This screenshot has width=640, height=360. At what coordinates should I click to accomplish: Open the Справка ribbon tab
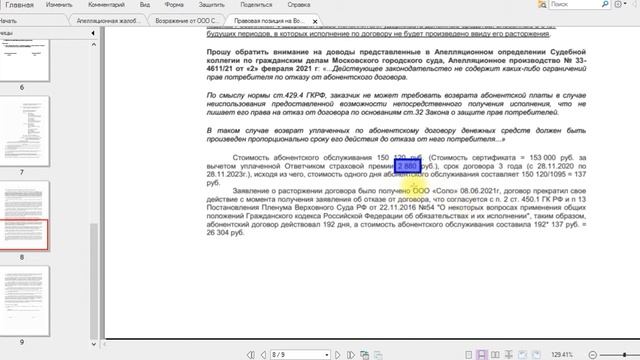tap(298, 5)
